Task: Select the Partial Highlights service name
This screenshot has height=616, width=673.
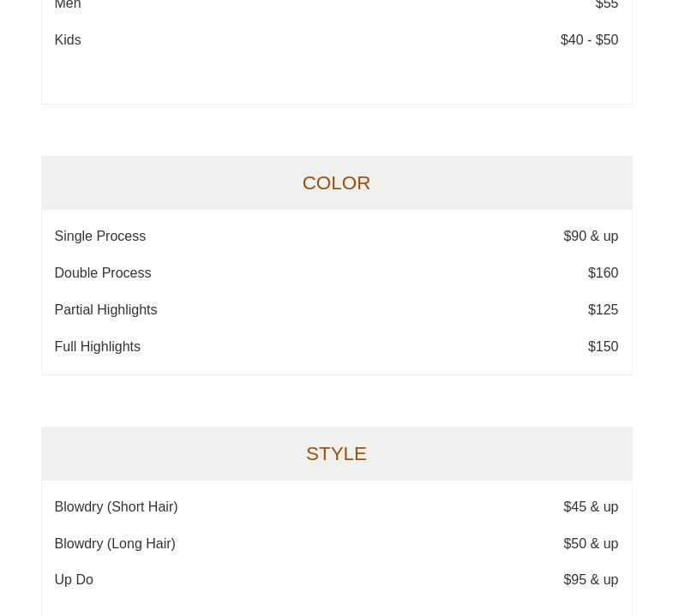Action: 105,310
